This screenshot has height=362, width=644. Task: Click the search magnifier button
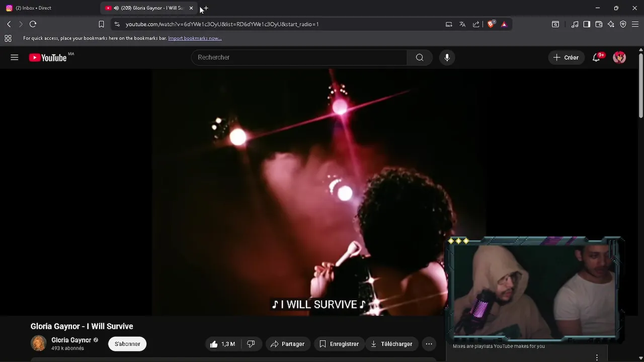coord(420,57)
